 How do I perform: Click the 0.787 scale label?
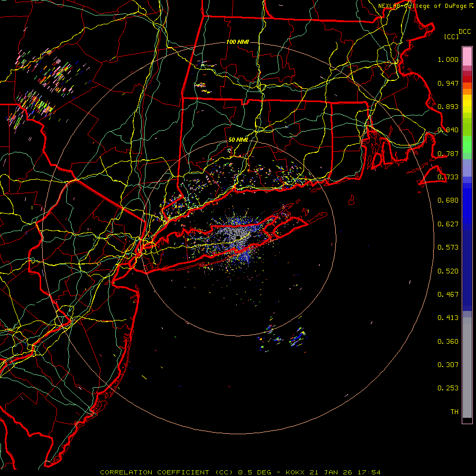(448, 153)
